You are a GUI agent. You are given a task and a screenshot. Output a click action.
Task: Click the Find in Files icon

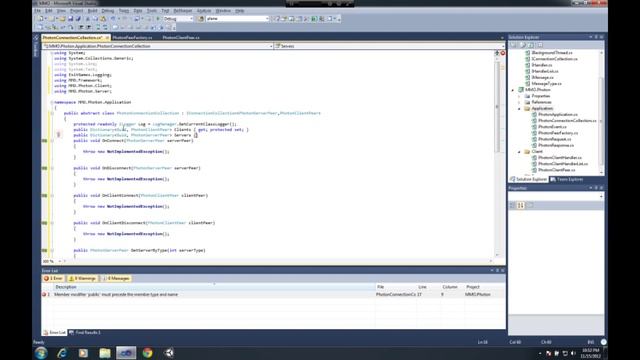(x=200, y=19)
